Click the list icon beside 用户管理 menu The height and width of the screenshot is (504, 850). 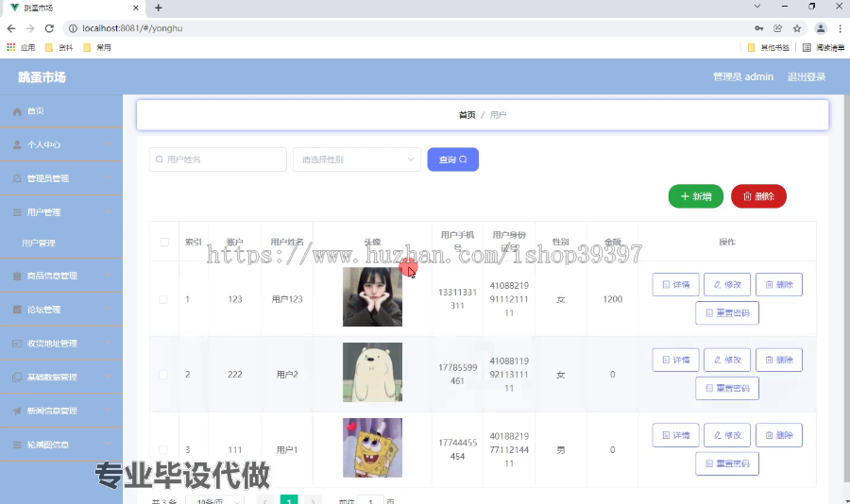[17, 212]
